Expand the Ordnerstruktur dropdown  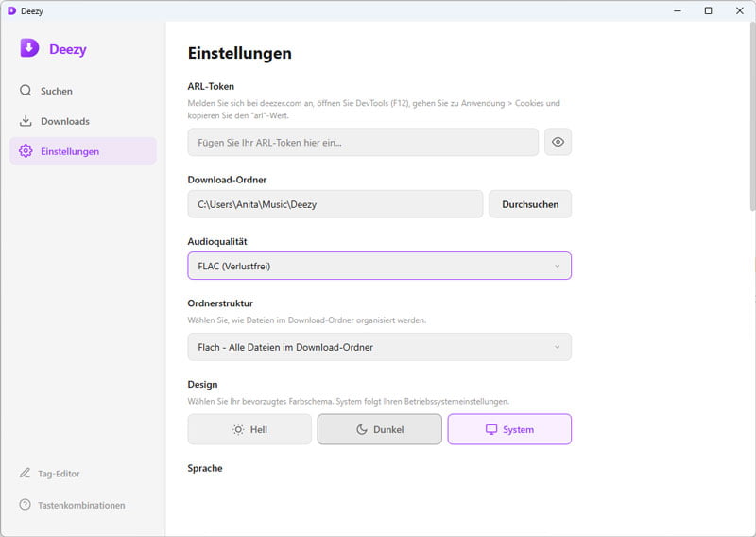(x=380, y=347)
